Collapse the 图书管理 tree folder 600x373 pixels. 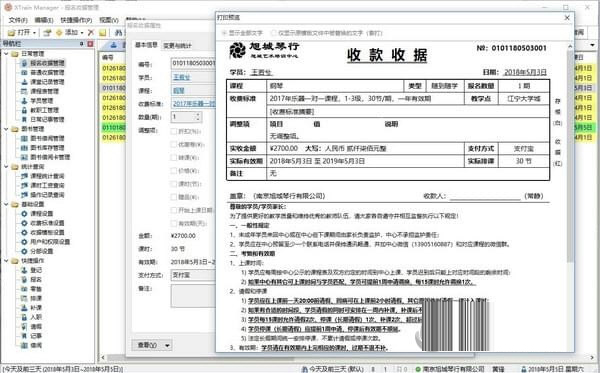(x=6, y=129)
